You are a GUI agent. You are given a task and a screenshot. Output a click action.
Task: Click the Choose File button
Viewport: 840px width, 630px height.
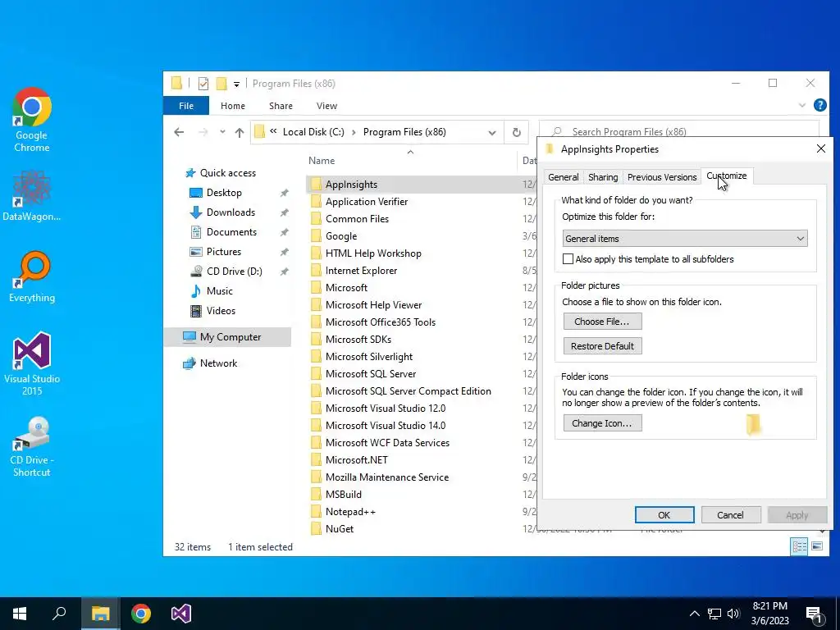coord(602,322)
